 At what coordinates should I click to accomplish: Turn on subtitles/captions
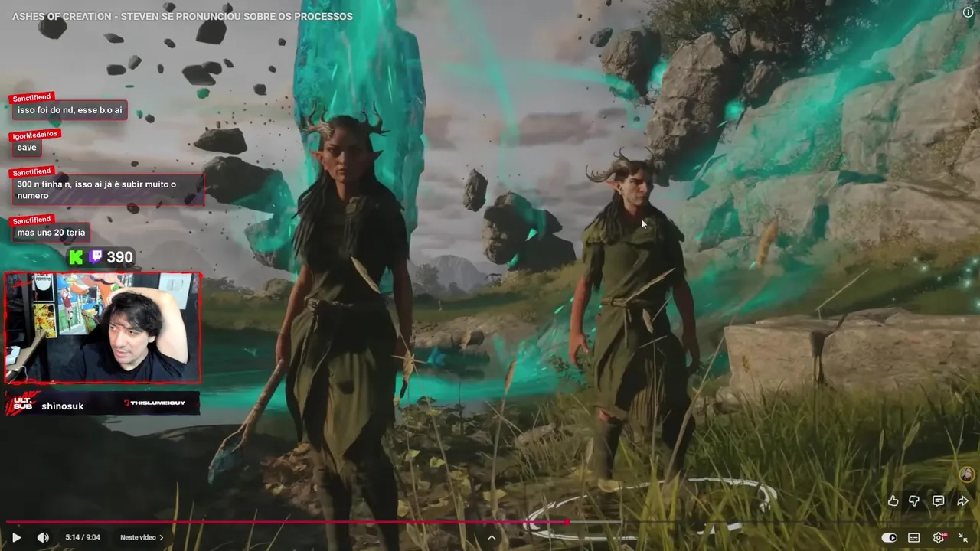[x=913, y=537]
